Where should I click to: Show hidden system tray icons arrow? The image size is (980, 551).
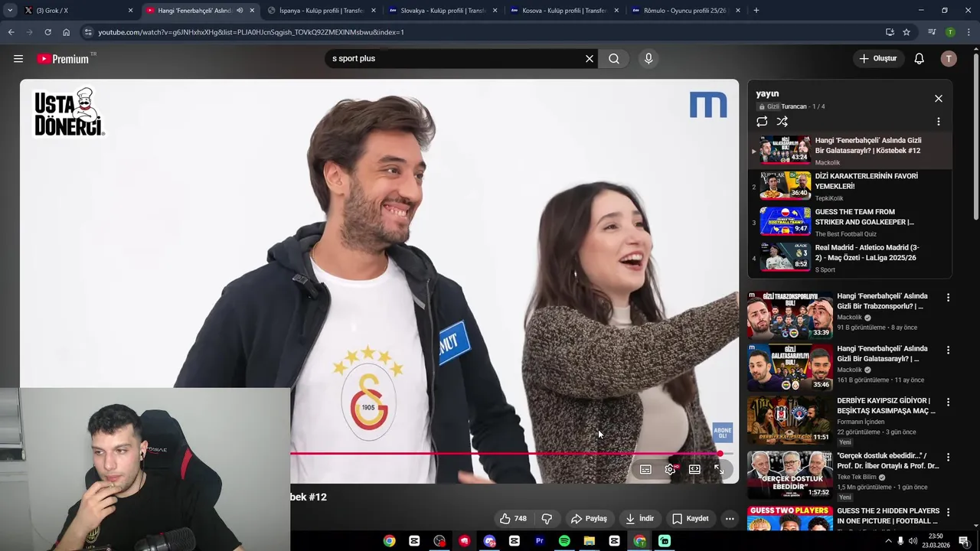(x=888, y=541)
